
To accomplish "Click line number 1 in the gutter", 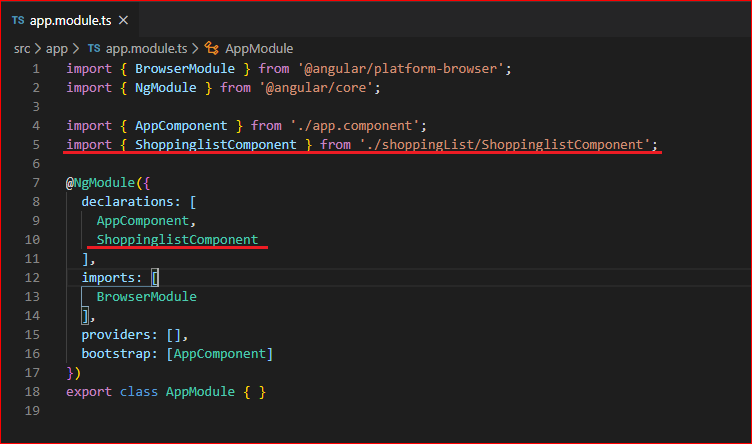I will click(36, 69).
